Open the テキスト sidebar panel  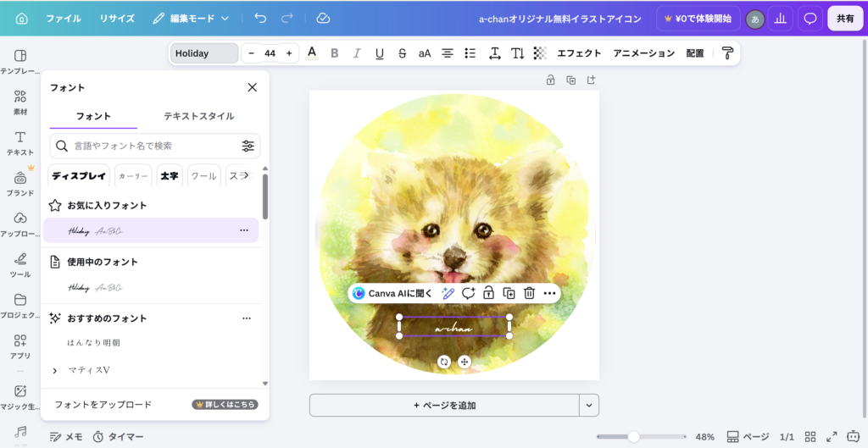point(20,143)
